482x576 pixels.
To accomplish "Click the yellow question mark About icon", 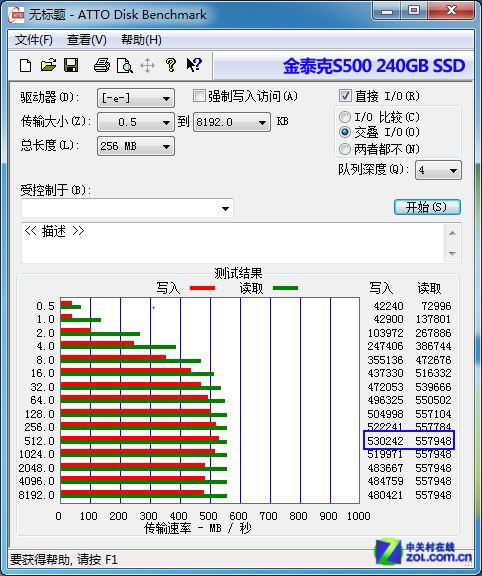I will (170, 65).
